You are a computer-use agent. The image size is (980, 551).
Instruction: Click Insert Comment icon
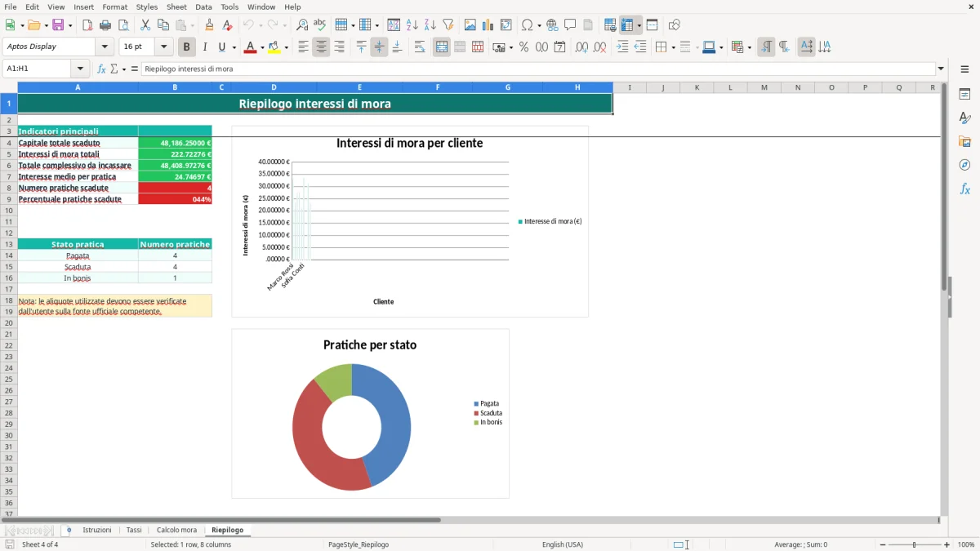[571, 25]
